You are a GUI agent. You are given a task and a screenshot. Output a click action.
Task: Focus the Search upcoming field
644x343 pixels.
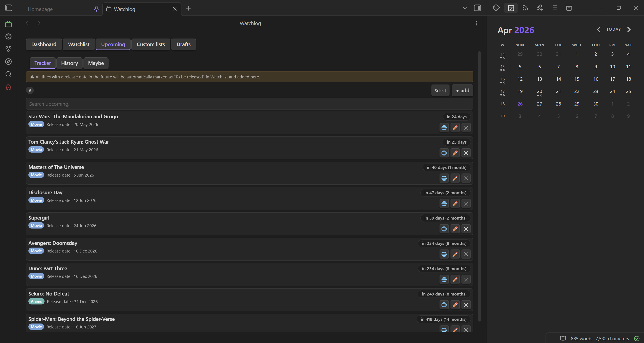(249, 104)
